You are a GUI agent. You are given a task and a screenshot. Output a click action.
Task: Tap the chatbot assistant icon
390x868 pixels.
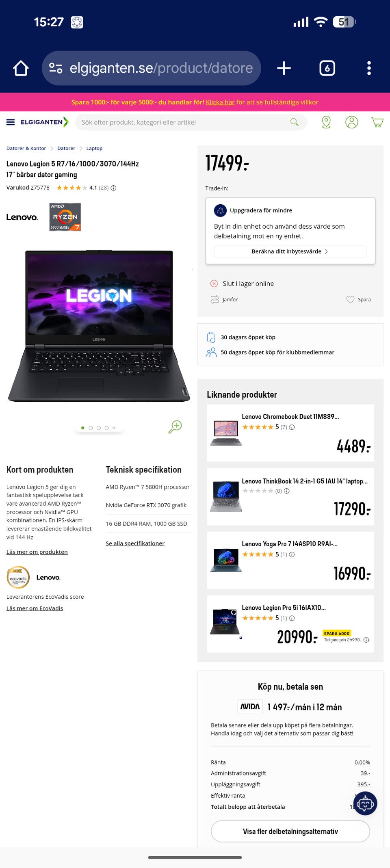point(365,803)
